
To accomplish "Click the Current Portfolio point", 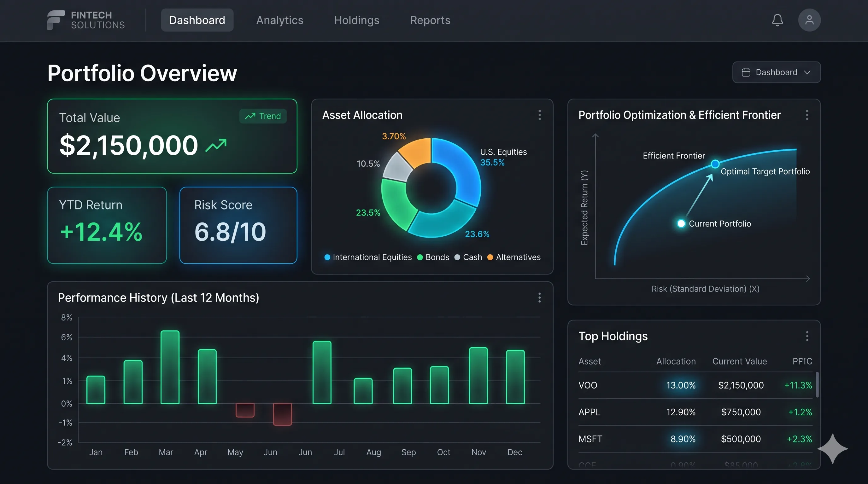I will (x=681, y=223).
